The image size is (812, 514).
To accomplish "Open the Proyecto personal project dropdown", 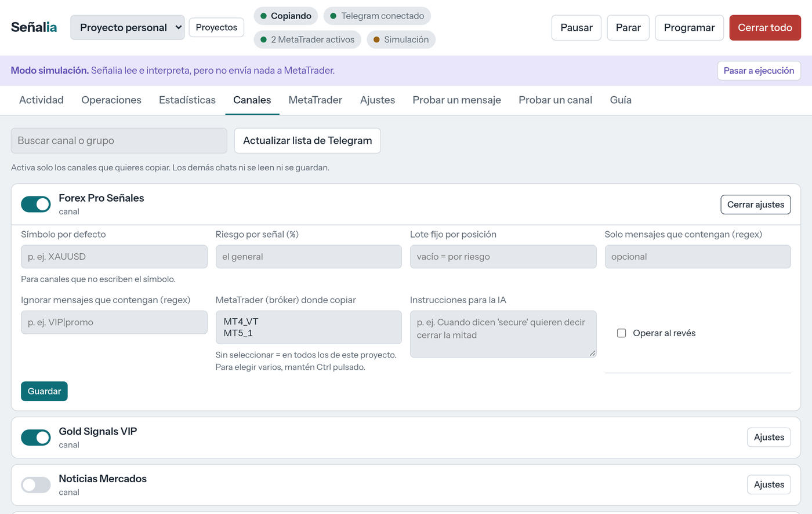I will (x=128, y=27).
